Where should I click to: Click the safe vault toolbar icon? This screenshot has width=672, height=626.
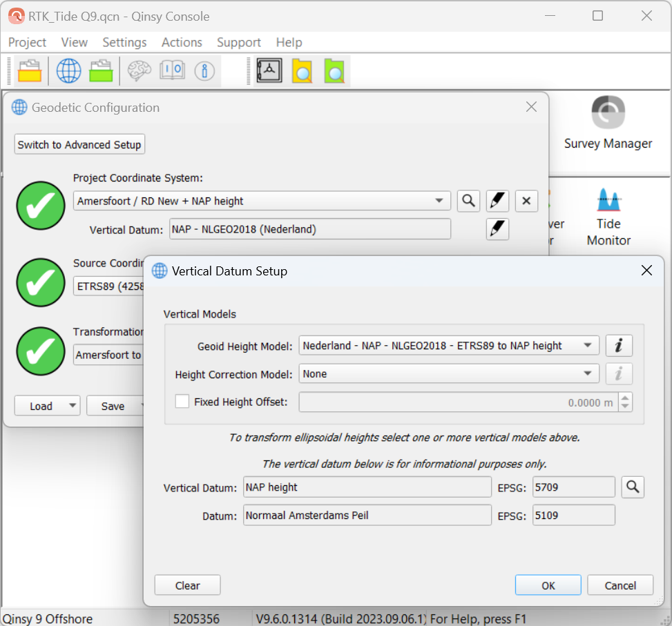269,71
